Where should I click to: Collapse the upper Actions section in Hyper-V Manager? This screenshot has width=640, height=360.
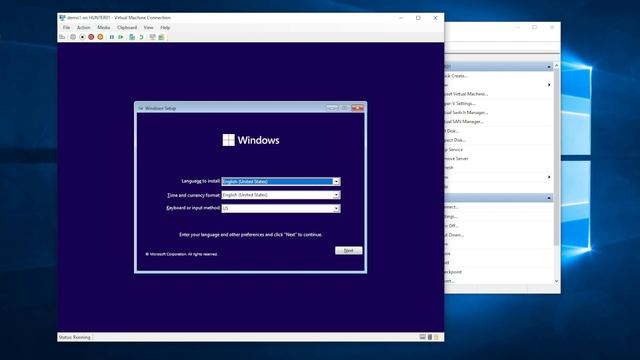(x=549, y=67)
